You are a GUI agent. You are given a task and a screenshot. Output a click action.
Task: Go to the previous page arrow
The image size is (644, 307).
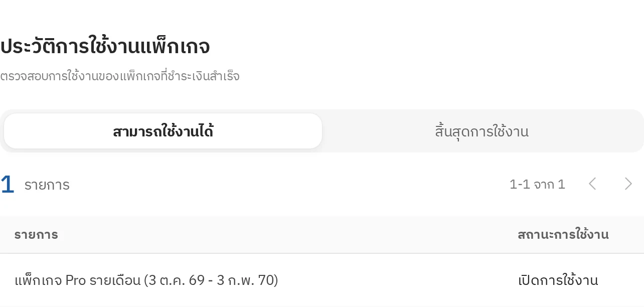point(592,184)
